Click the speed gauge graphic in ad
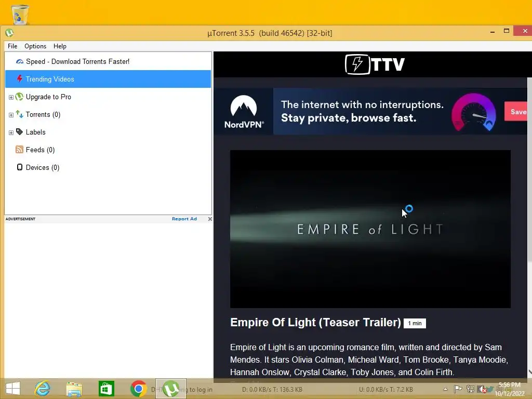 pyautogui.click(x=474, y=112)
